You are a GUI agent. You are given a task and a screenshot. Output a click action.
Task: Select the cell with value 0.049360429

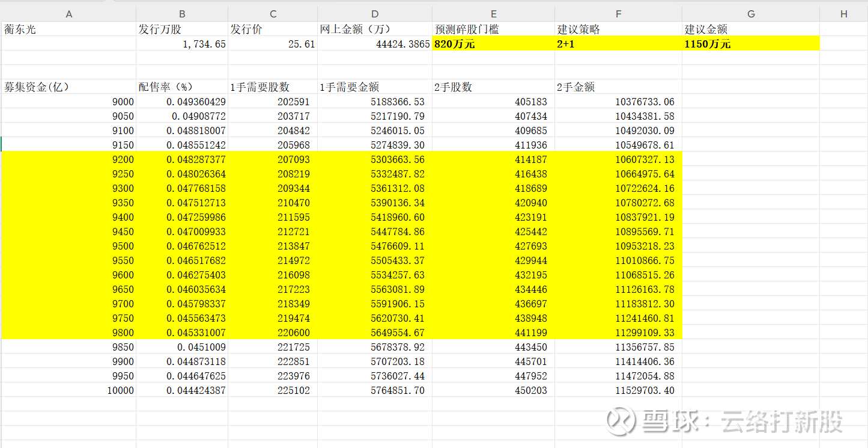click(x=182, y=102)
